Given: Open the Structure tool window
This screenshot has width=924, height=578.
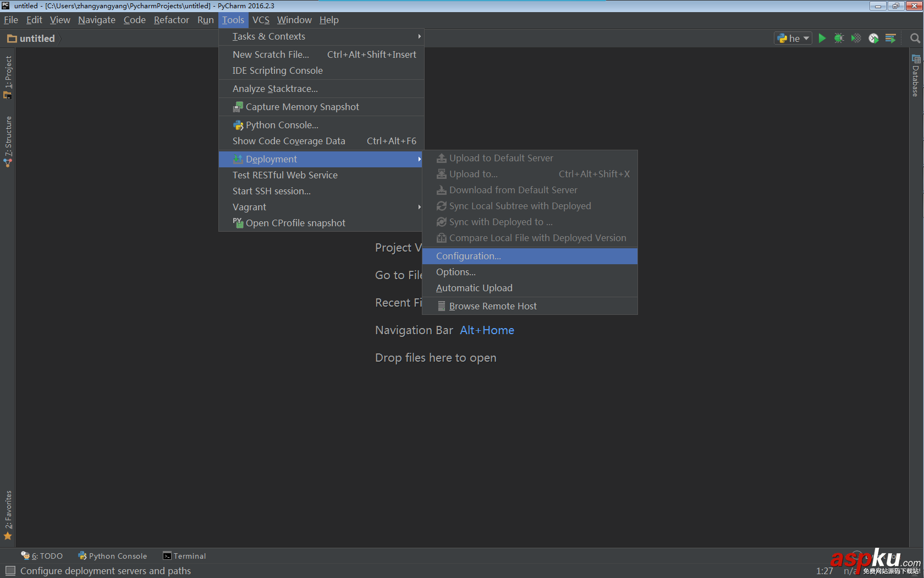Looking at the screenshot, I should 8,141.
